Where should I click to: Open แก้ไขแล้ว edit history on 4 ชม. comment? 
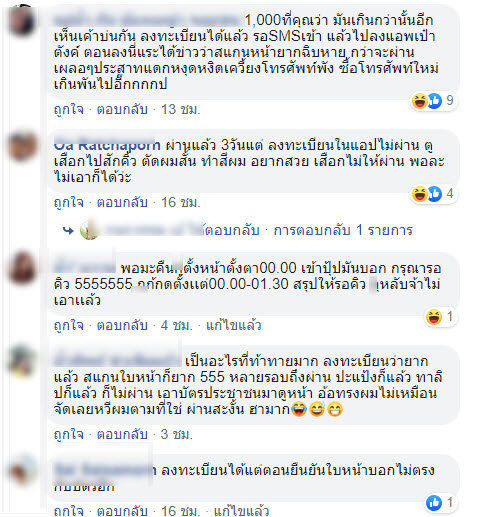click(233, 325)
